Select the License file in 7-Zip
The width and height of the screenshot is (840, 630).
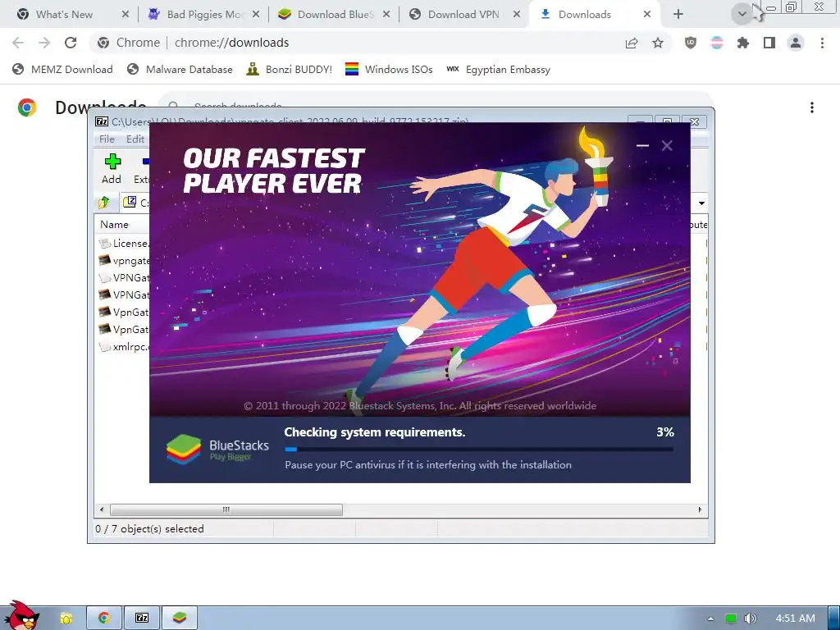[125, 243]
